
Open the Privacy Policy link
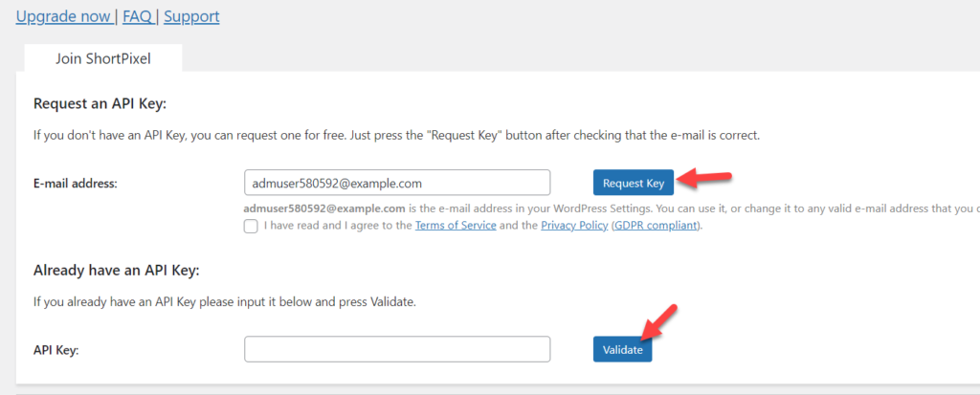point(574,226)
